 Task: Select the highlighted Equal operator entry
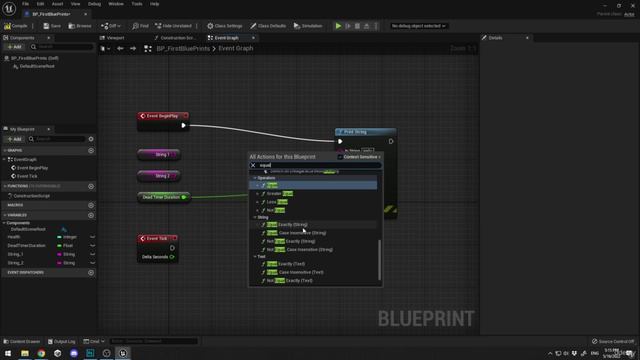(313, 185)
